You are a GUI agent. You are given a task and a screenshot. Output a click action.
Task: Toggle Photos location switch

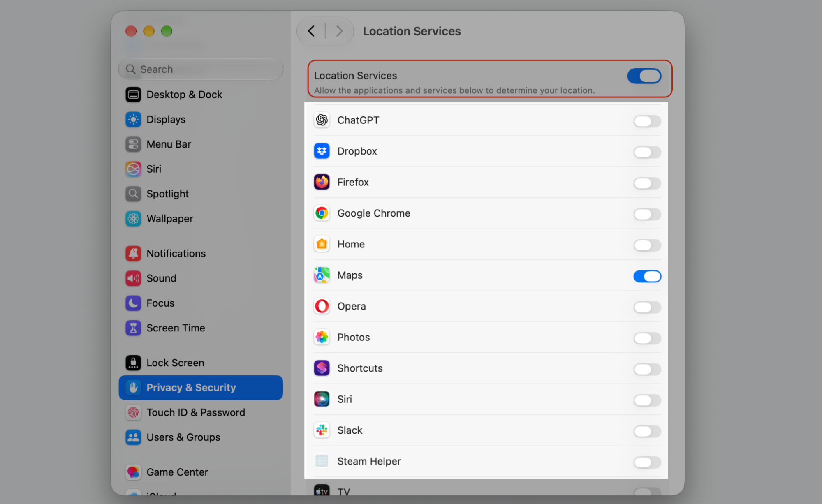pos(647,338)
